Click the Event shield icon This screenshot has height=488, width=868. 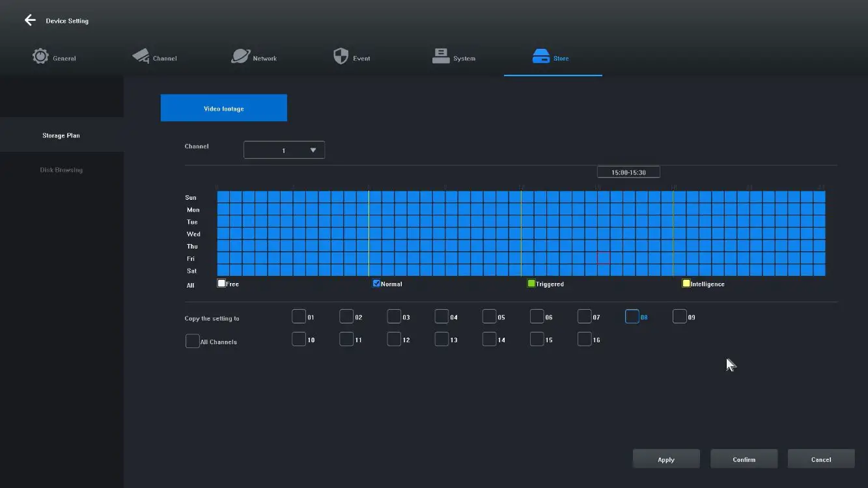click(x=341, y=57)
